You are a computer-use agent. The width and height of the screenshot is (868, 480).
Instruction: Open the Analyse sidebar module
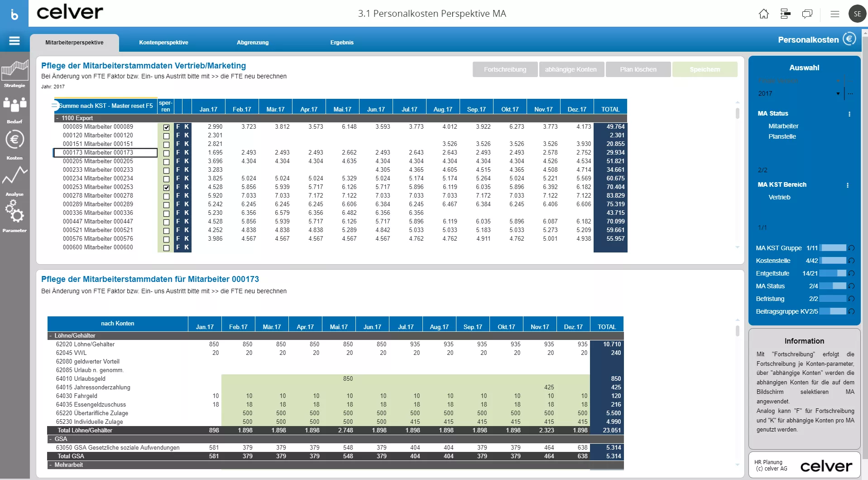pyautogui.click(x=14, y=181)
